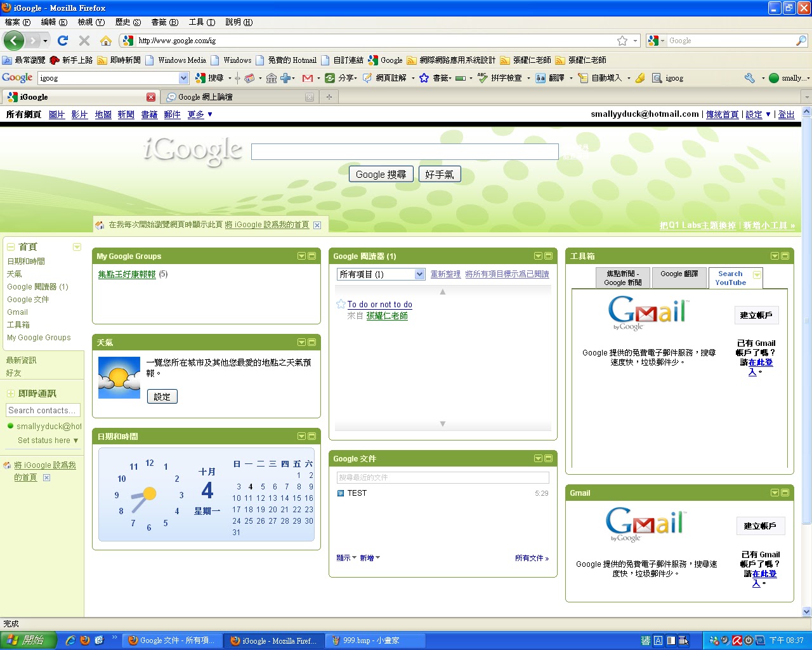Screen dimensions: 812x650
Task: Click 設定 button in weather gadget
Action: pos(162,397)
